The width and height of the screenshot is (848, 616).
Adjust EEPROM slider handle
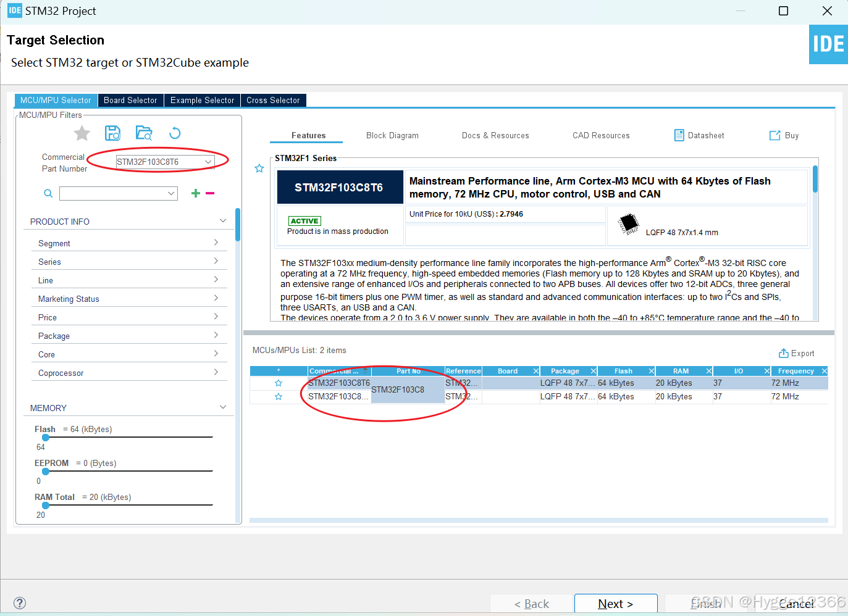pos(46,472)
